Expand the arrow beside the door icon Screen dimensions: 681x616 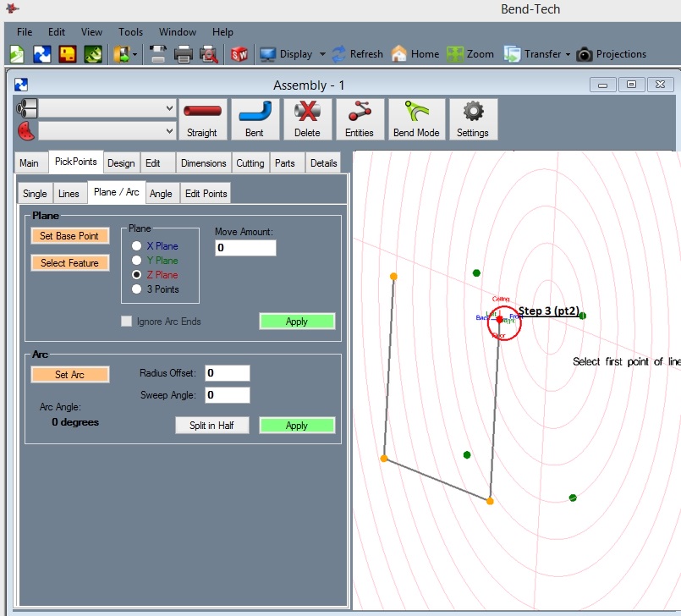click(135, 54)
